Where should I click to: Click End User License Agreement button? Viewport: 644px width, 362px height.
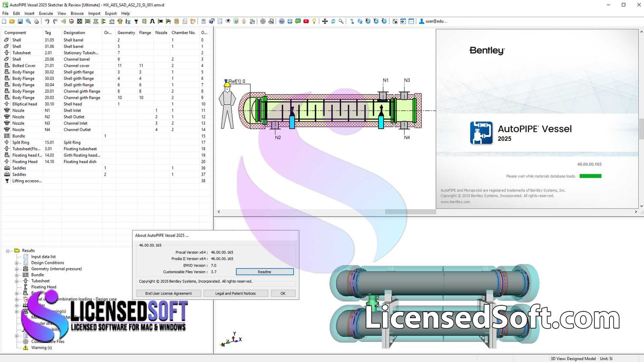(x=168, y=294)
